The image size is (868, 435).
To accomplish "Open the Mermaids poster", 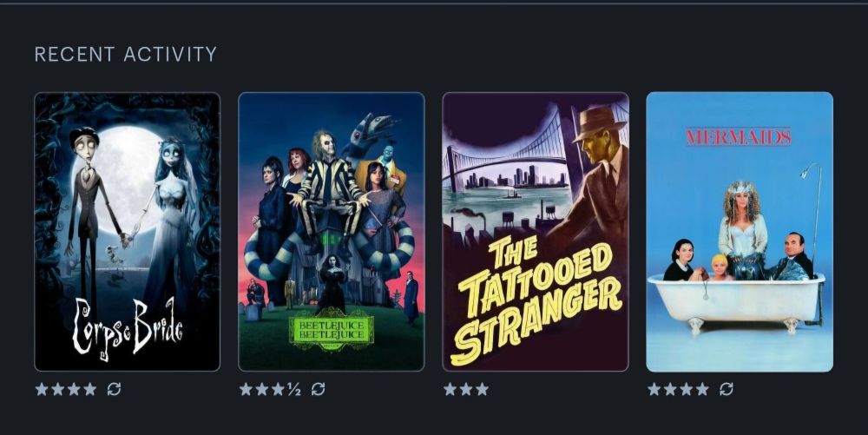I will (740, 231).
